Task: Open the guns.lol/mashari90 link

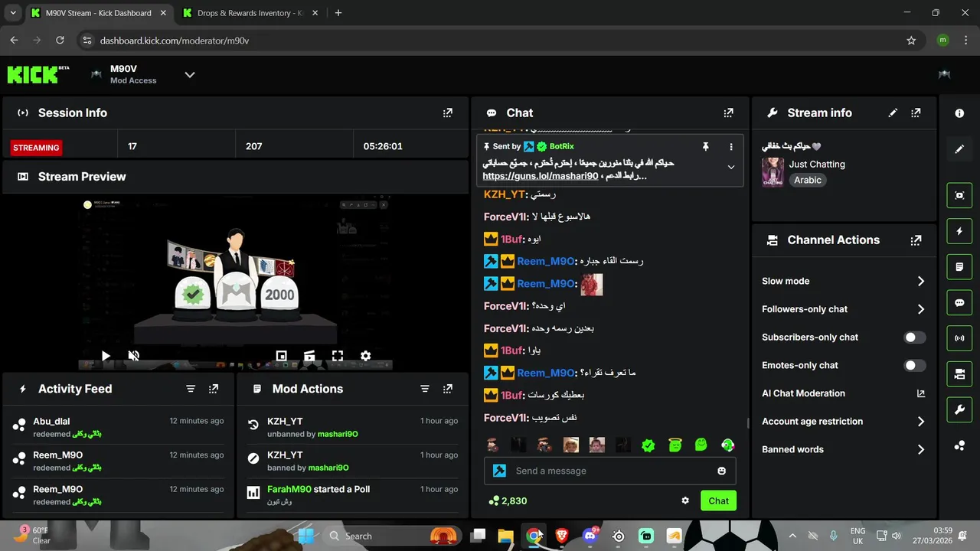Action: (x=541, y=176)
